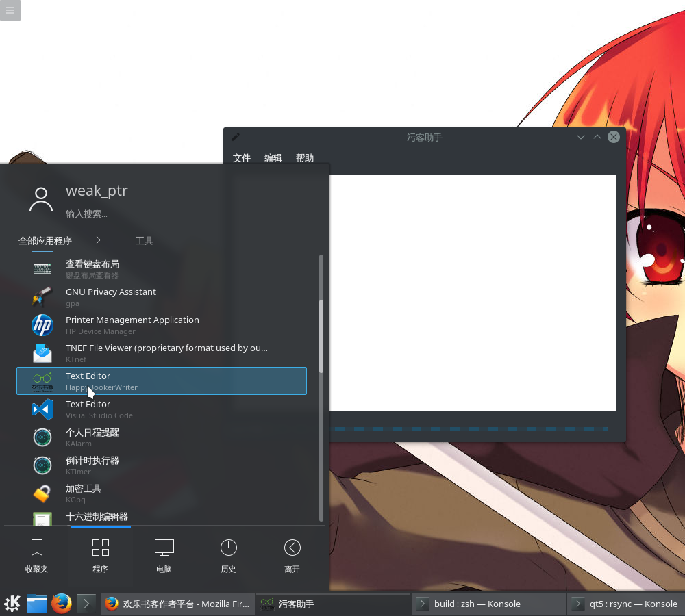Image resolution: width=685 pixels, height=616 pixels.
Task: Open Konsole launcher in the taskbar
Action: [86, 604]
